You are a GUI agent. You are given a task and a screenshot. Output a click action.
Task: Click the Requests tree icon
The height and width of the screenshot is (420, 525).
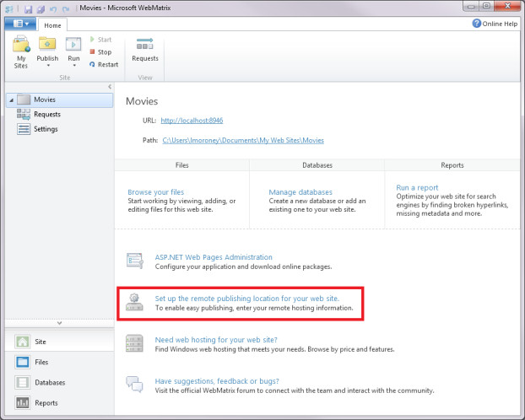(24, 114)
